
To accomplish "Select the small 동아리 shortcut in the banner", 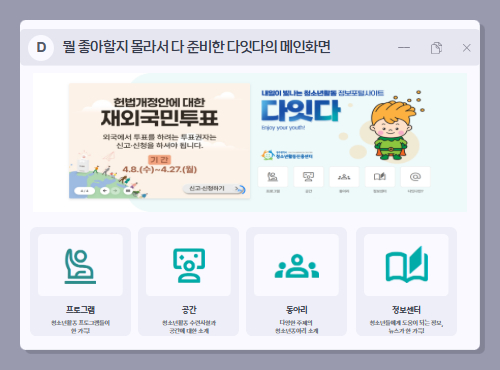I will pyautogui.click(x=344, y=177).
